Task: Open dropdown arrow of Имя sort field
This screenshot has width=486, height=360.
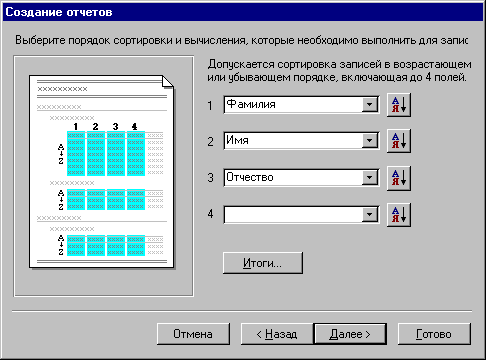Action: pos(370,141)
